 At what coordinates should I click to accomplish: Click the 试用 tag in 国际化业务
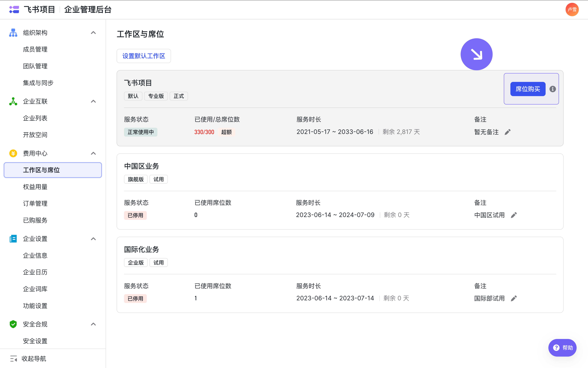click(158, 263)
